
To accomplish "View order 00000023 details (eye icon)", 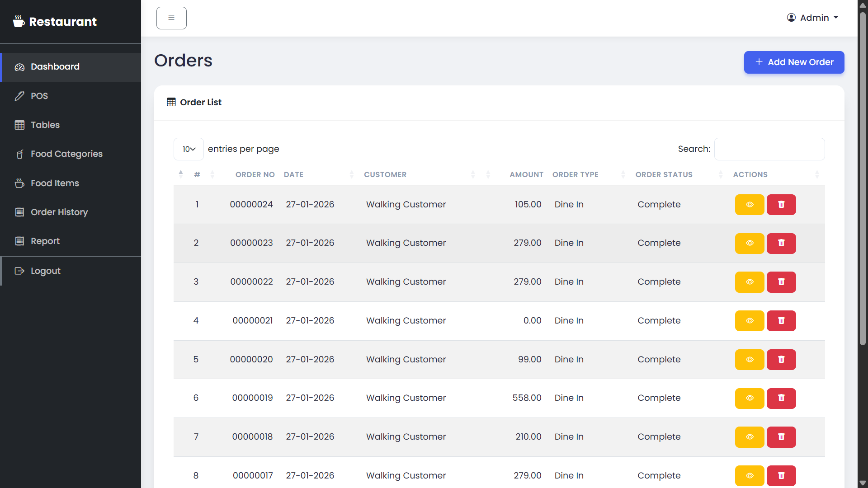I will point(750,243).
